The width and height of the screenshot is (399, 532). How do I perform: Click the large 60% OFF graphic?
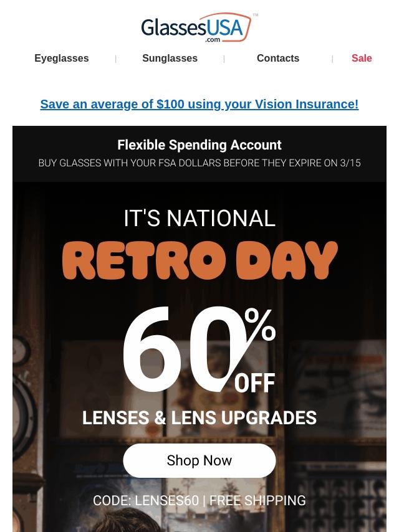(x=199, y=349)
